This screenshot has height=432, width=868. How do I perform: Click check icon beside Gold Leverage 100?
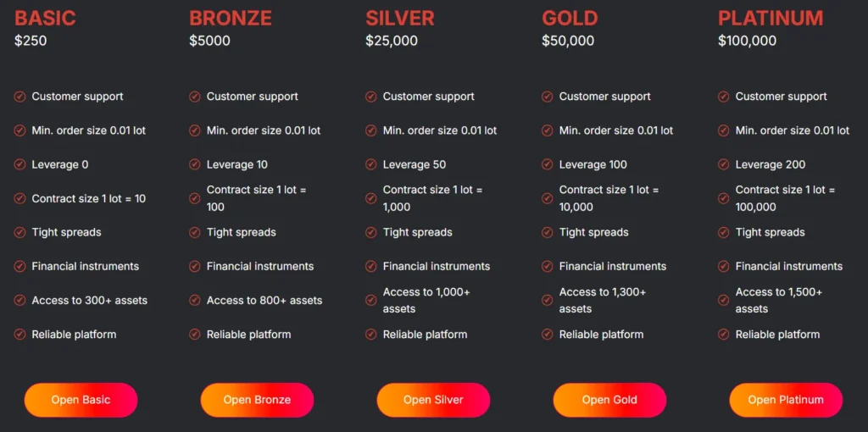coord(548,164)
